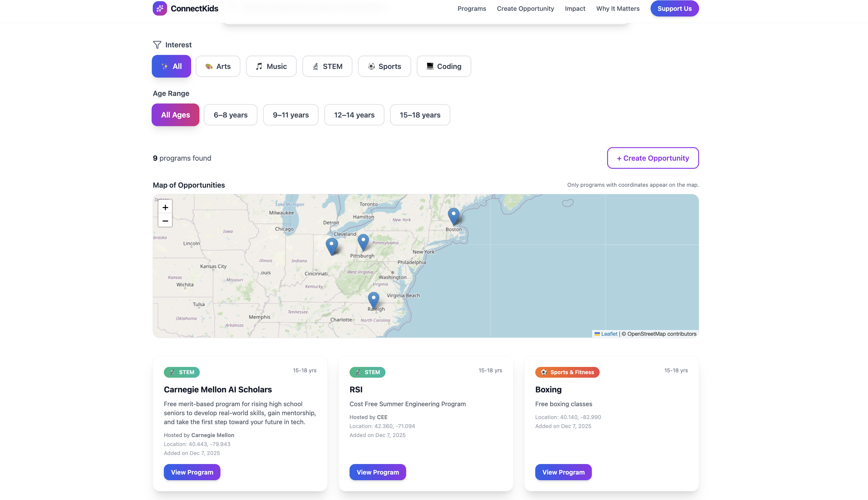This screenshot has height=500, width=868.
Task: Open the Programs nav menu item
Action: [x=471, y=9]
